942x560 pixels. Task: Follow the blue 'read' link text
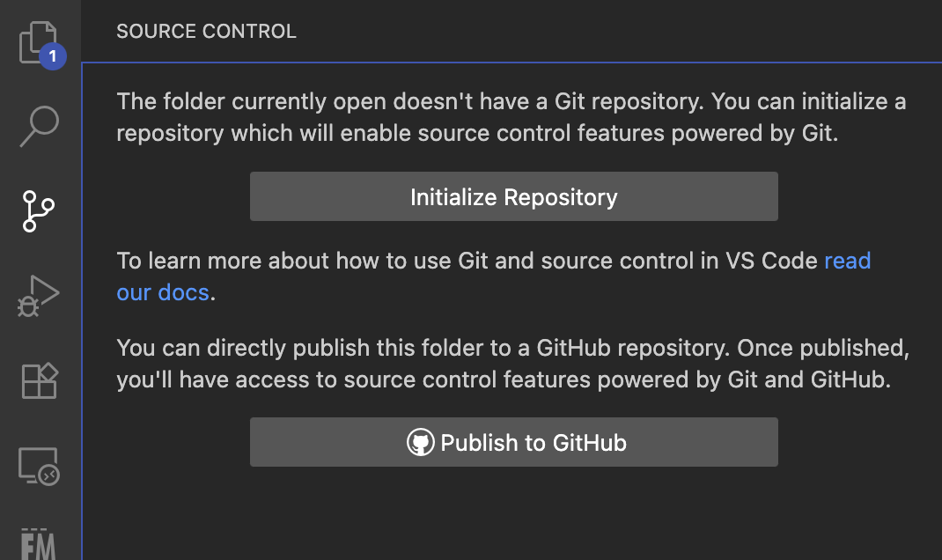click(x=847, y=261)
